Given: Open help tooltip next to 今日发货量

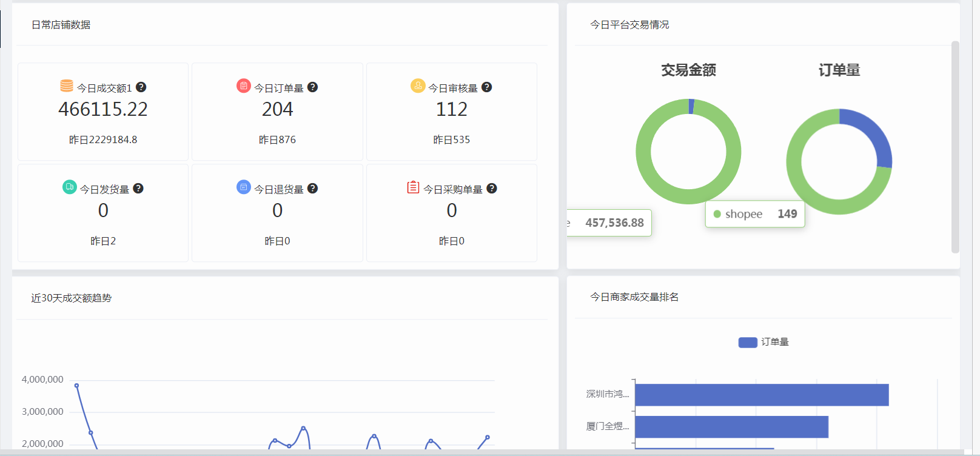Looking at the screenshot, I should 138,189.
